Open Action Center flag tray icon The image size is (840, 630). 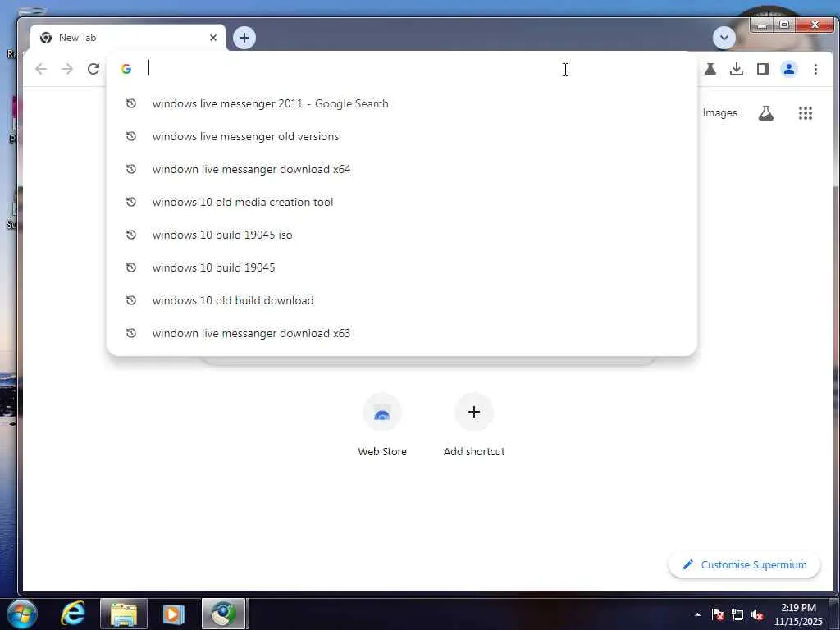point(718,614)
